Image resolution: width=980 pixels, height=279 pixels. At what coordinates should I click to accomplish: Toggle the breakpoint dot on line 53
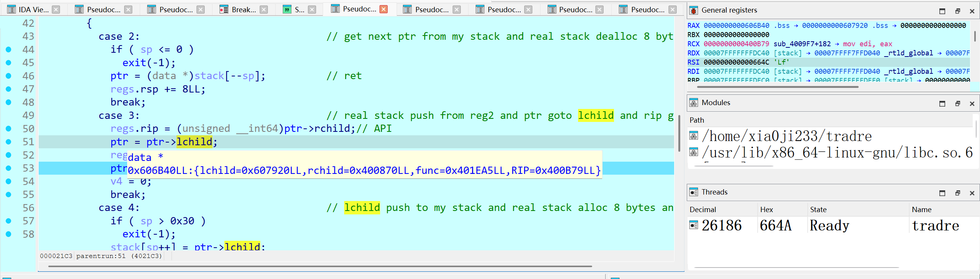coord(8,168)
